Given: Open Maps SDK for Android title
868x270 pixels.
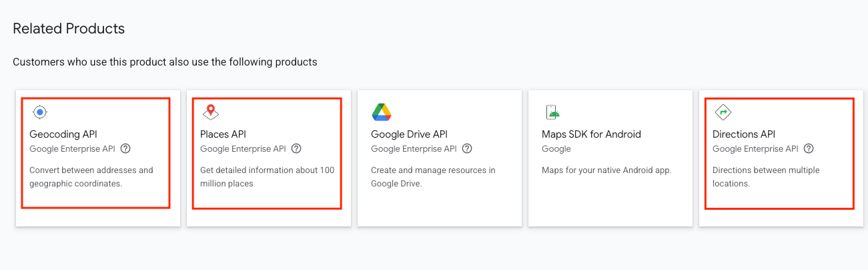Looking at the screenshot, I should pos(591,134).
